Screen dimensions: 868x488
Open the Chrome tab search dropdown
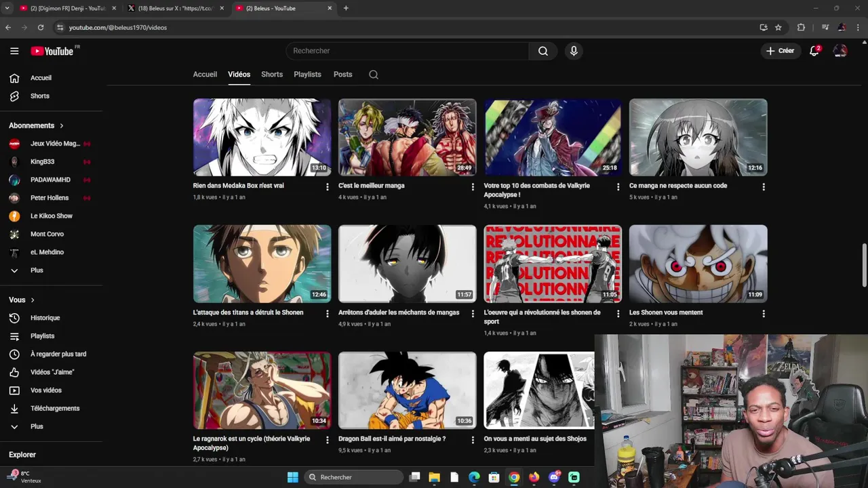[7, 8]
